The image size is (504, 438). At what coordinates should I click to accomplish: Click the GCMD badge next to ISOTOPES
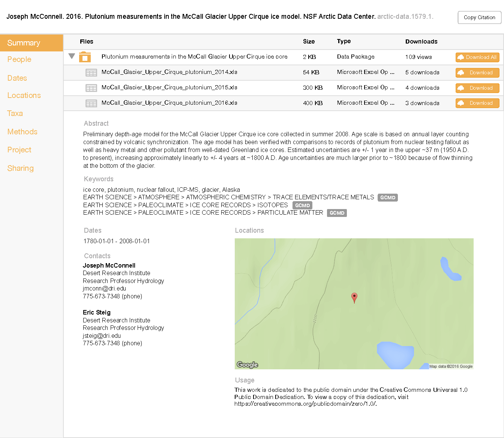click(302, 205)
